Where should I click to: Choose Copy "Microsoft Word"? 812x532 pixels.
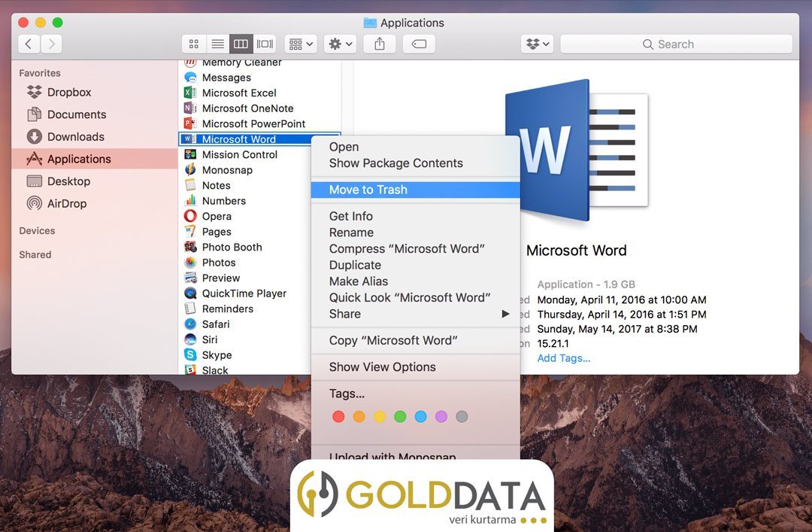[x=415, y=341]
